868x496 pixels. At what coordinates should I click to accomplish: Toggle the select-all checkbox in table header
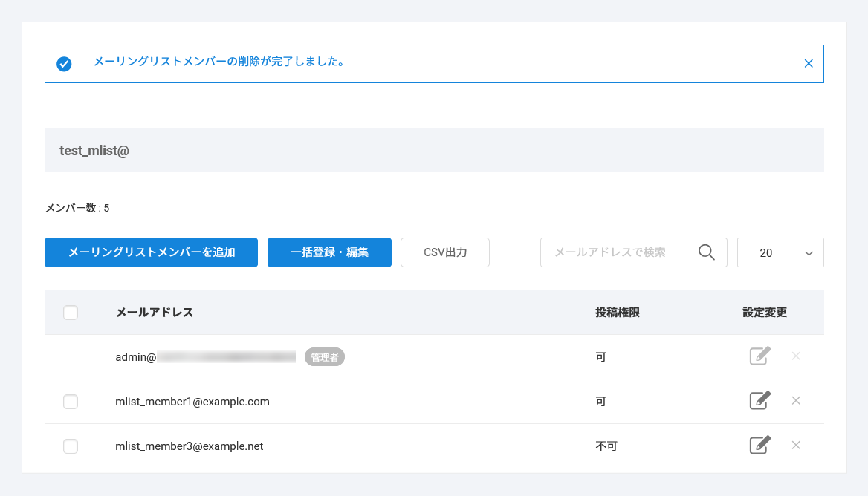click(71, 313)
